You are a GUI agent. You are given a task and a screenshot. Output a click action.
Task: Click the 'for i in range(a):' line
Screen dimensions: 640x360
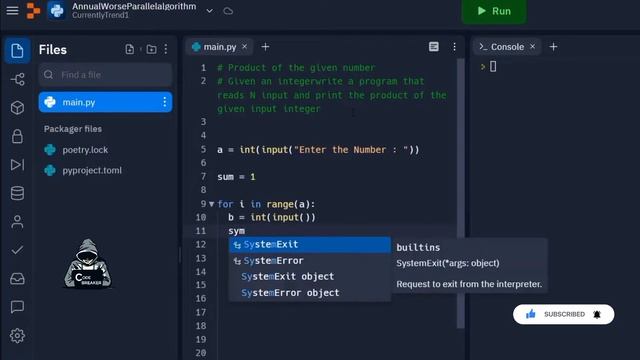[266, 204]
